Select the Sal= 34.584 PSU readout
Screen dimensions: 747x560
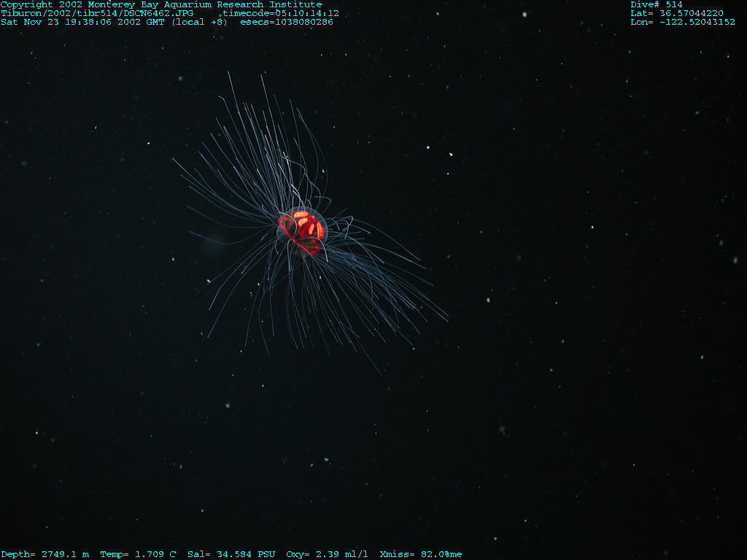click(x=231, y=554)
